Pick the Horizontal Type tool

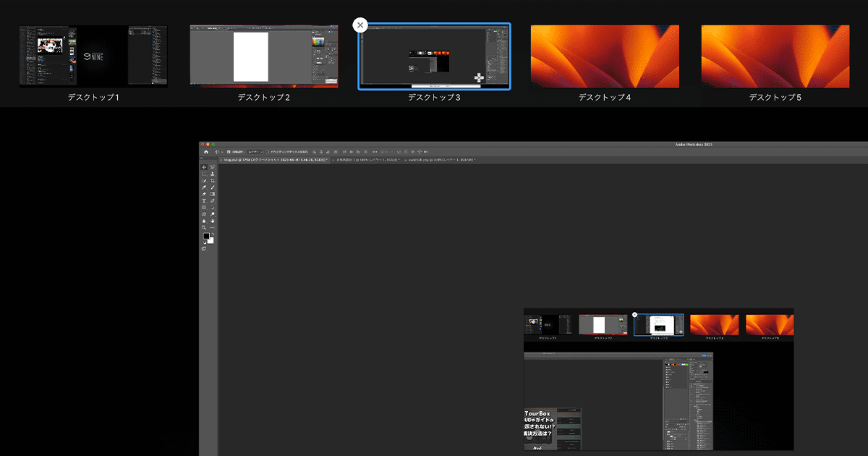204,200
